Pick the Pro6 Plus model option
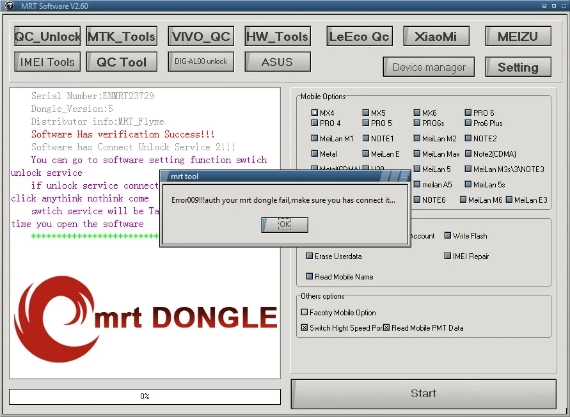This screenshot has width=570, height=417. (468, 123)
